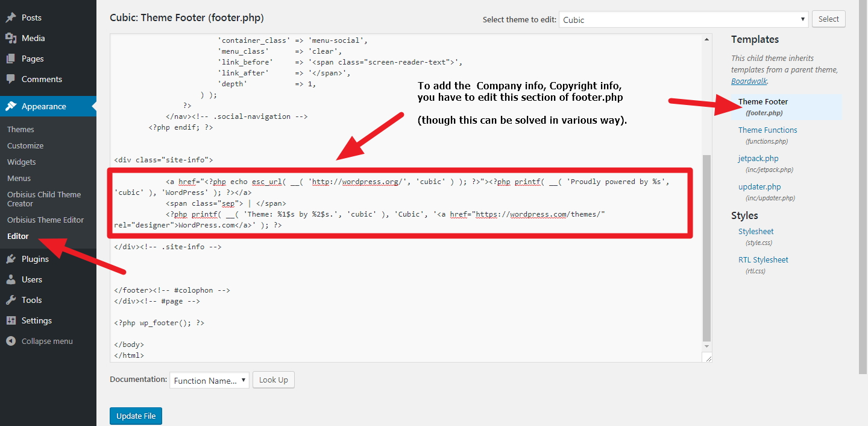Click the Users person icon
Screen dimensions: 868x426
point(11,279)
